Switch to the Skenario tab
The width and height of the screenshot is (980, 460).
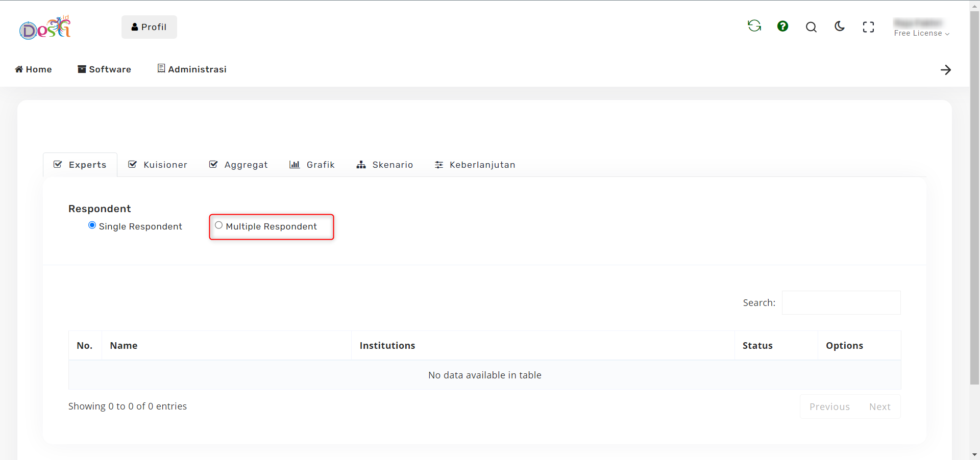pyautogui.click(x=385, y=165)
